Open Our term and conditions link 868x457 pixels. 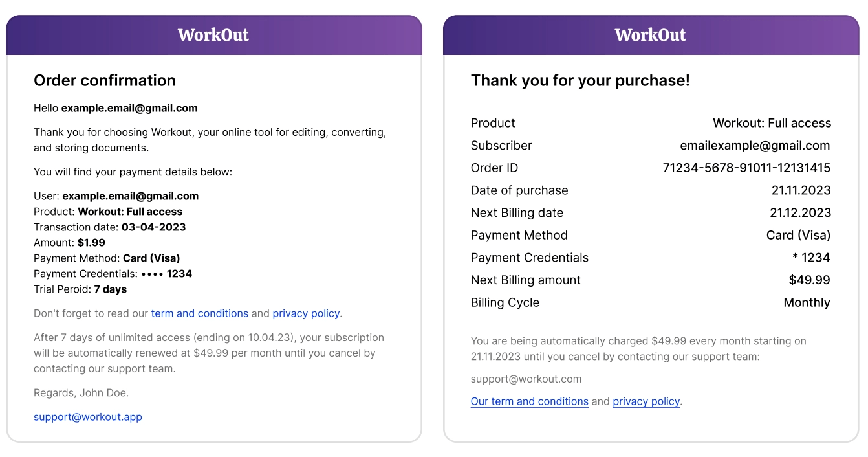click(529, 401)
